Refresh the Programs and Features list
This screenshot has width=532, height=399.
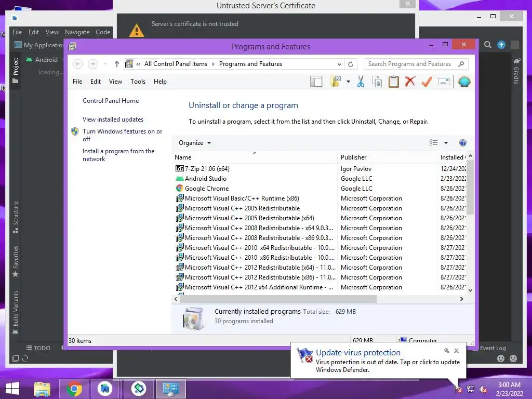click(x=351, y=64)
